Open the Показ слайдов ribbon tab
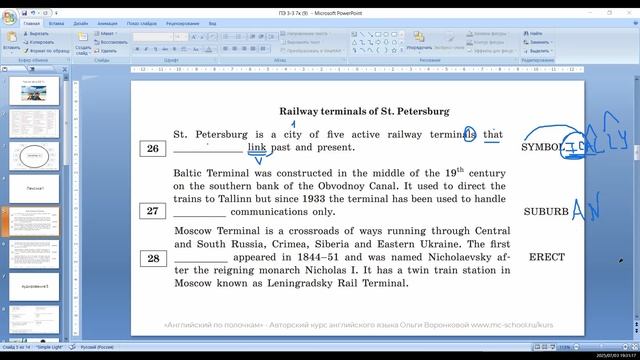Image resolution: width=640 pixels, height=360 pixels. click(142, 24)
